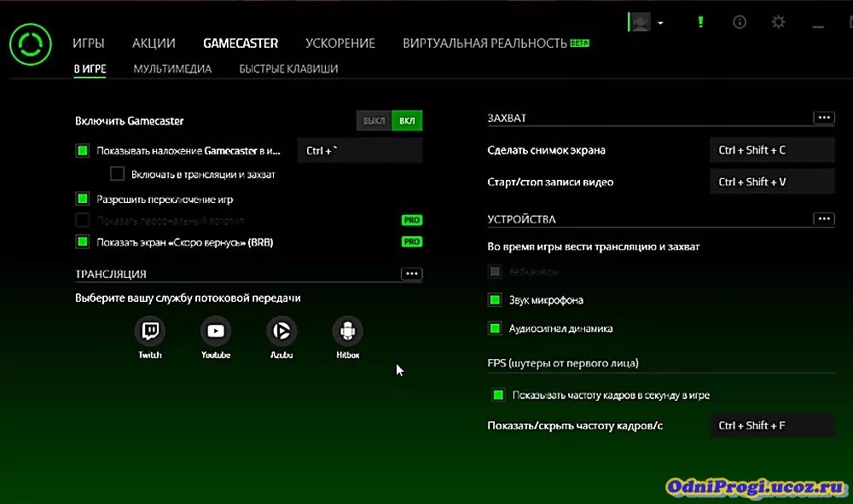
Task: Click the Старт/стоп записи видео label
Action: tap(550, 182)
